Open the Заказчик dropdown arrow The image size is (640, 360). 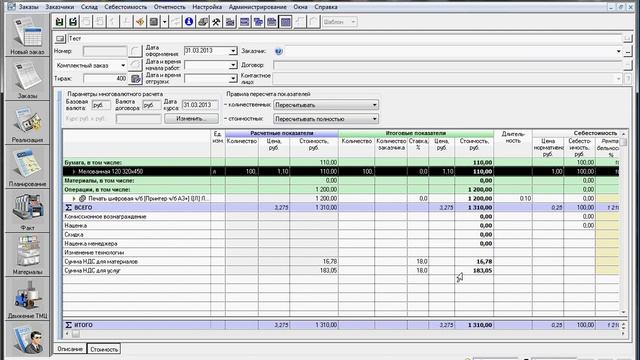tap(618, 51)
